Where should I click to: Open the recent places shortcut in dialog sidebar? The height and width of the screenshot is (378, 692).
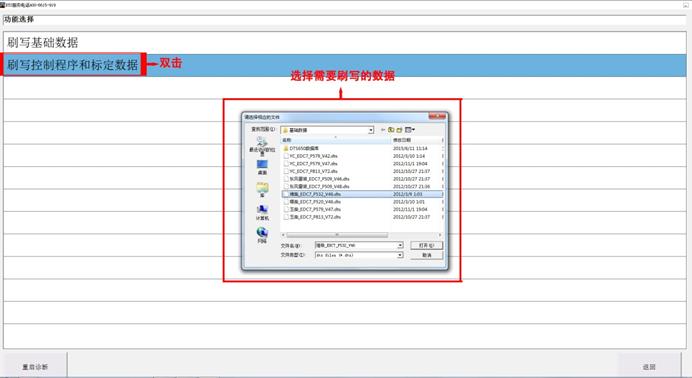coord(262,146)
